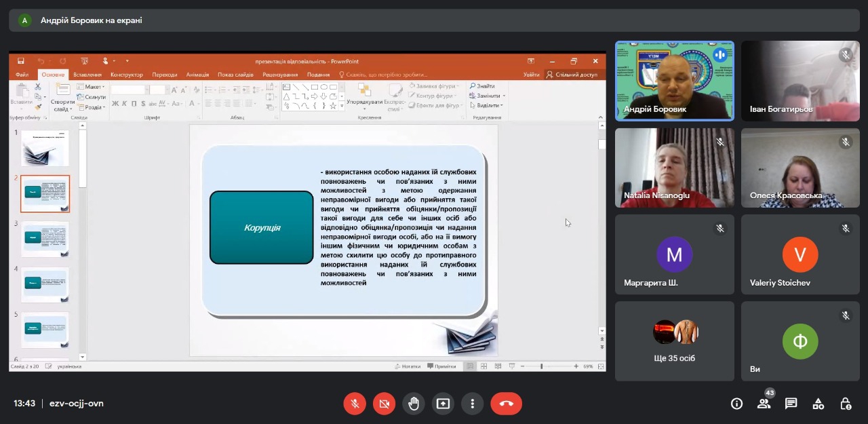Expand the shapes gallery more arrow

(341, 107)
